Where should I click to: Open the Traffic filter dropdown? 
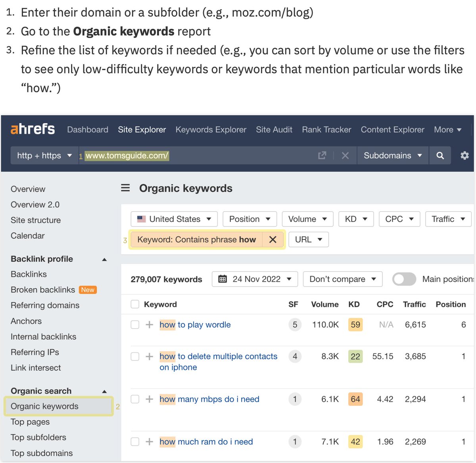[x=448, y=219]
